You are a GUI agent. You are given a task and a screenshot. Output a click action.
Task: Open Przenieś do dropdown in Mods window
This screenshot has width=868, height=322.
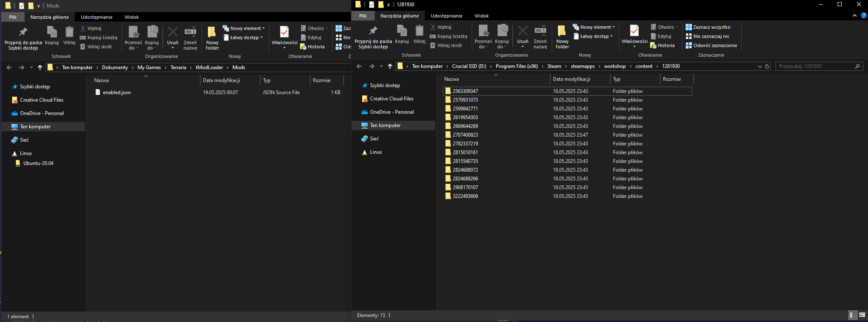133,38
